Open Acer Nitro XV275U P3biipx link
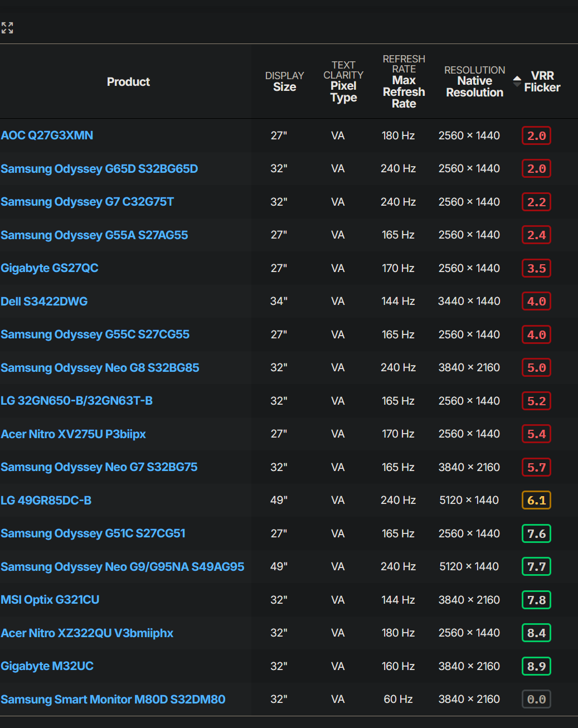Image resolution: width=578 pixels, height=728 pixels. (x=74, y=434)
